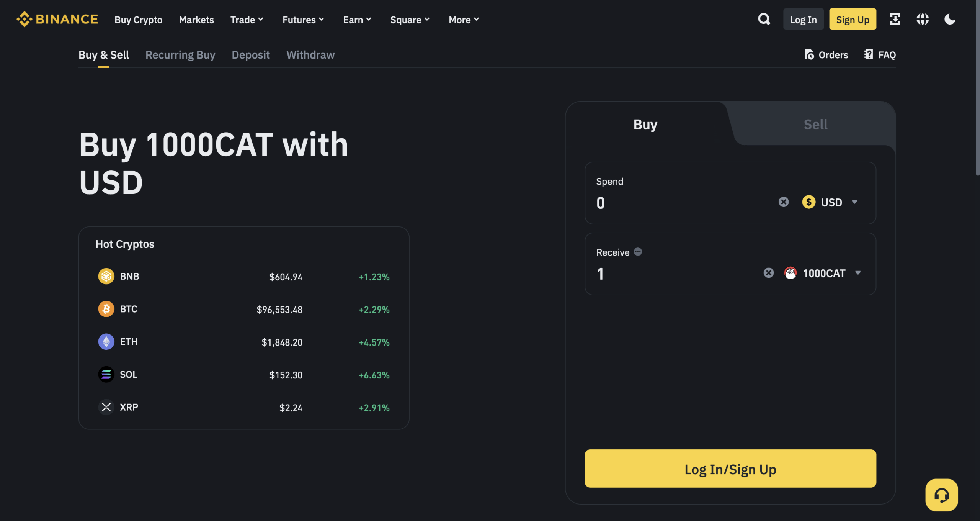This screenshot has height=521, width=980.
Task: Open the FAQ icon
Action: click(x=868, y=55)
